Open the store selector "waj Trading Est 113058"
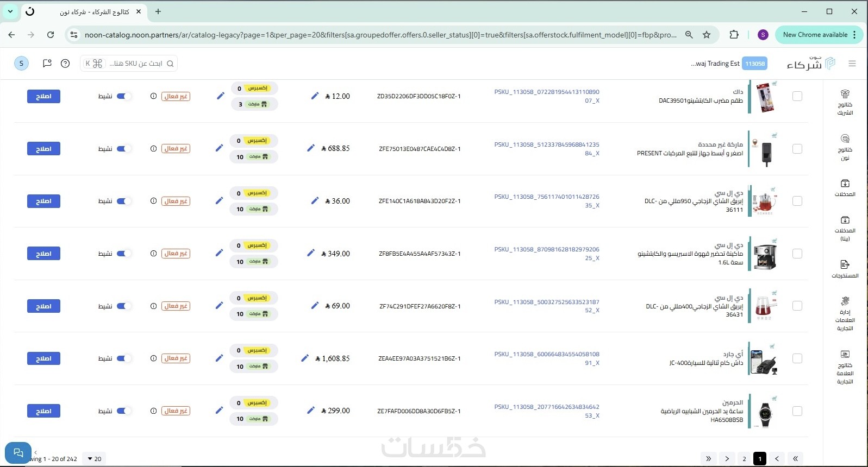 coord(729,64)
